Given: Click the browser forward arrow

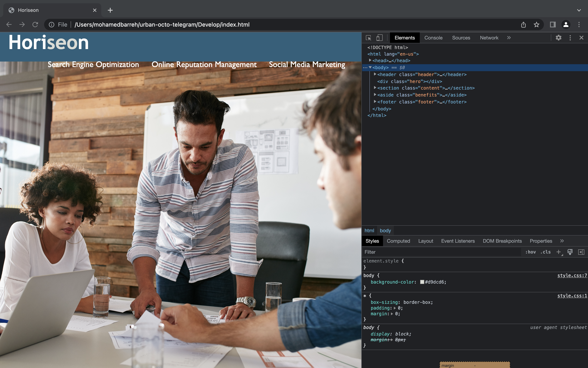Looking at the screenshot, I should tap(22, 25).
